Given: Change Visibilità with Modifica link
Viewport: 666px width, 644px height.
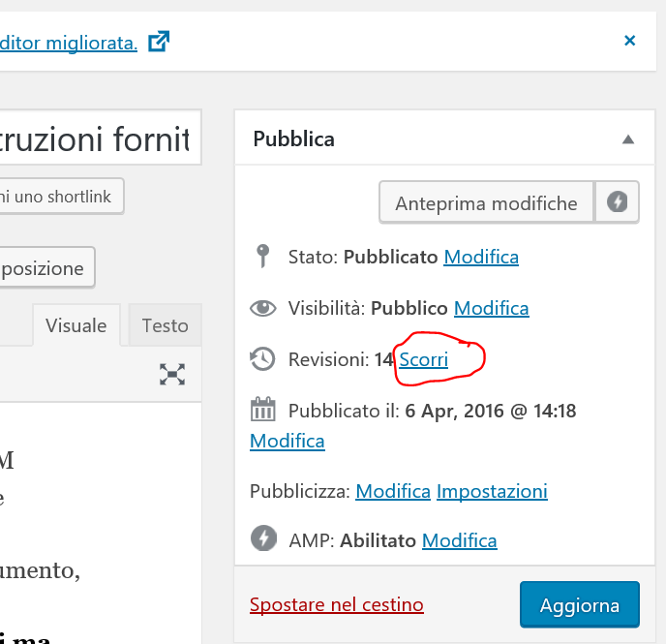Looking at the screenshot, I should [x=491, y=309].
